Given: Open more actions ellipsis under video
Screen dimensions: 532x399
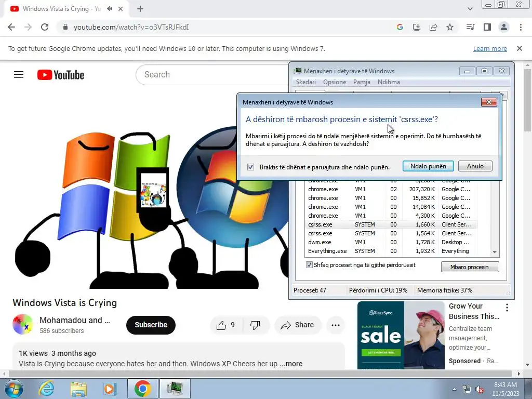Looking at the screenshot, I should pyautogui.click(x=336, y=325).
